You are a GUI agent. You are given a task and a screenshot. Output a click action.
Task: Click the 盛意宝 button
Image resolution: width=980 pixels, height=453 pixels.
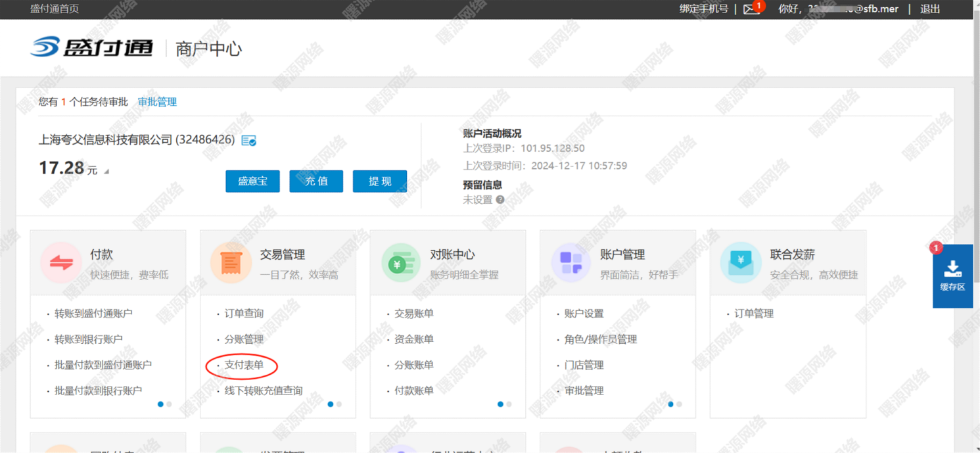coord(252,181)
